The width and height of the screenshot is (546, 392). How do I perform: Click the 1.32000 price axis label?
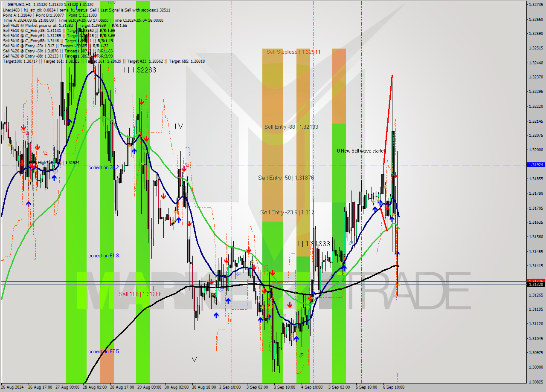(535, 150)
